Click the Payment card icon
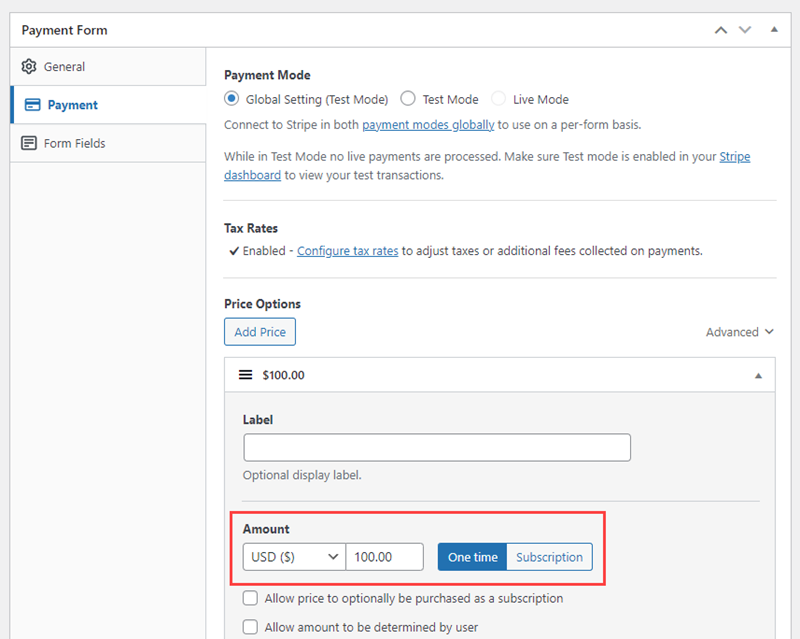Image resolution: width=800 pixels, height=639 pixels. (x=33, y=105)
